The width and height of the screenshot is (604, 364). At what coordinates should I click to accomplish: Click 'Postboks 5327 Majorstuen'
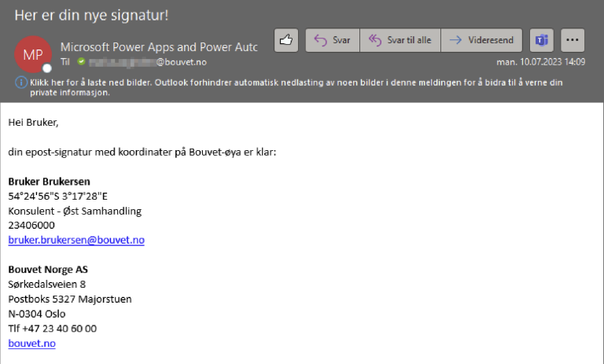tap(70, 300)
